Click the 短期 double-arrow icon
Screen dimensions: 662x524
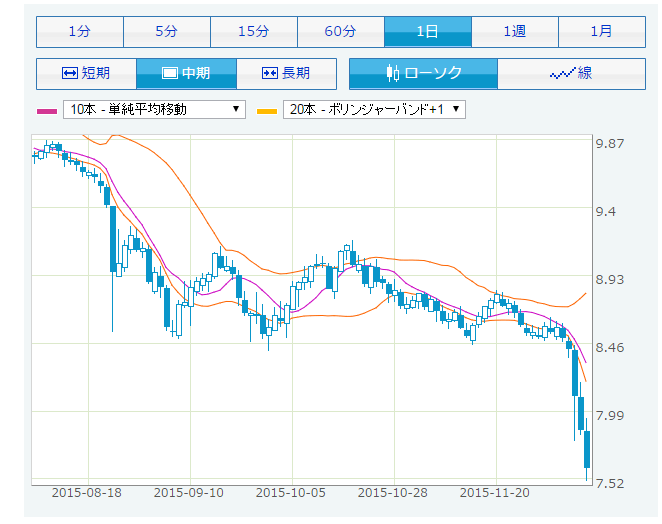(x=70, y=73)
